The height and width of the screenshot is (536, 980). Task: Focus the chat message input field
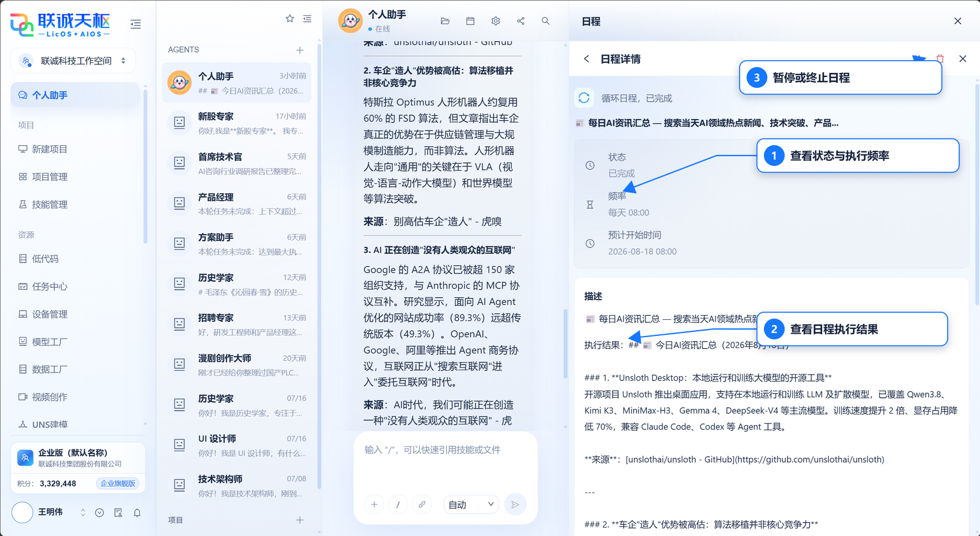tap(446, 463)
